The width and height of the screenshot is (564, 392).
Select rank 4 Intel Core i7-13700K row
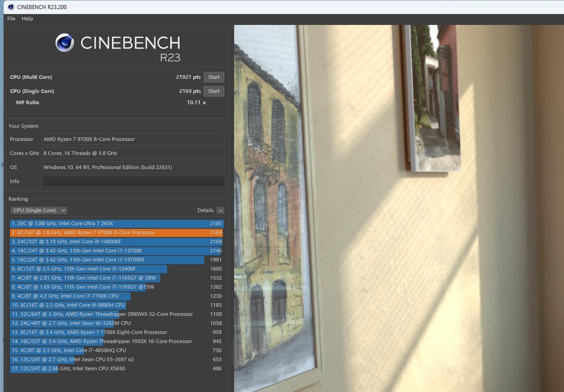[117, 251]
